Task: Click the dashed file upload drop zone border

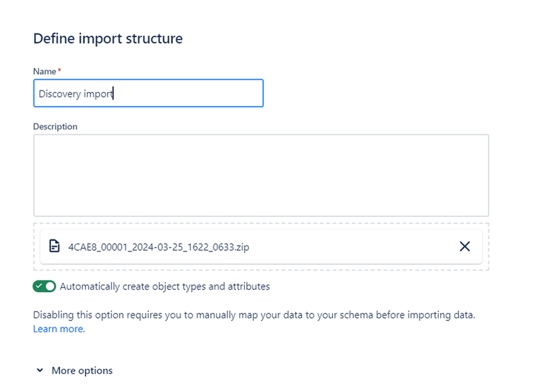Action: click(x=261, y=224)
